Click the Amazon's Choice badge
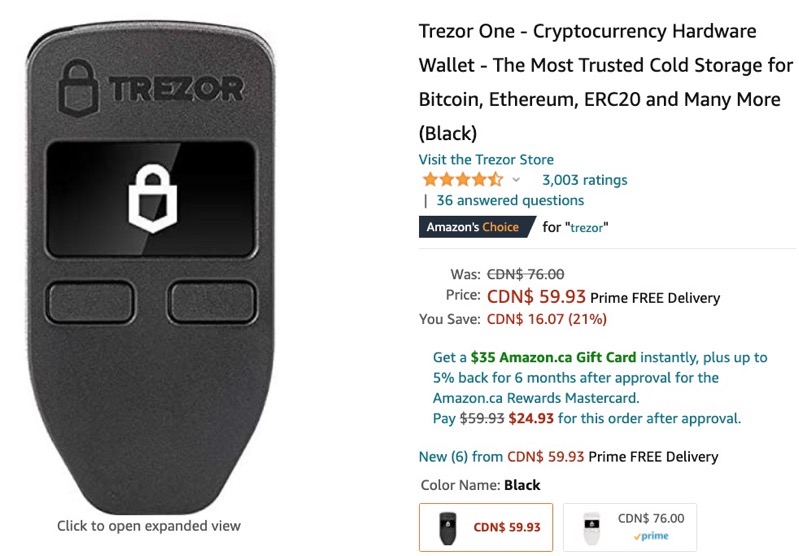The height and width of the screenshot is (556, 799). pyautogui.click(x=473, y=227)
